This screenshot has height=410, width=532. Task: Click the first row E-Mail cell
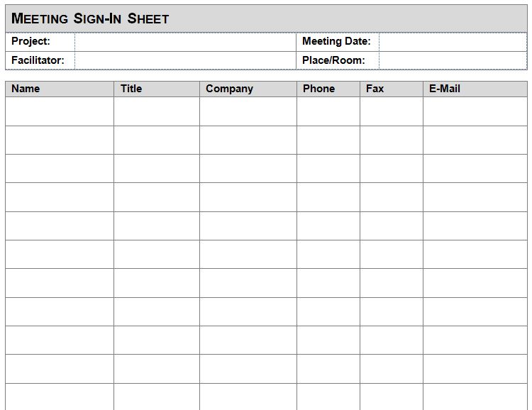coord(475,111)
